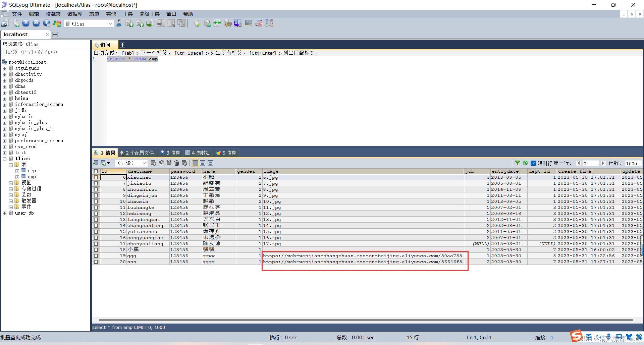Click the 行数 input showing 1000
Image resolution: width=644 pixels, height=345 pixels.
tap(633, 163)
